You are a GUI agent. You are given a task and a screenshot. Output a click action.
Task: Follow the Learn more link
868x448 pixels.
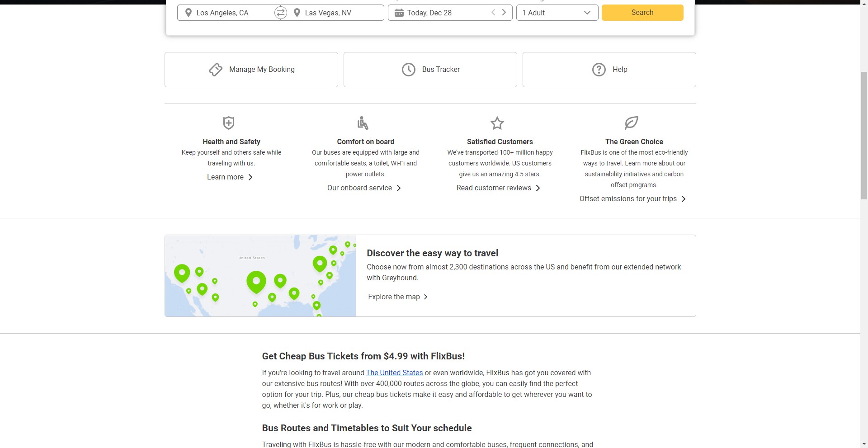click(x=230, y=177)
